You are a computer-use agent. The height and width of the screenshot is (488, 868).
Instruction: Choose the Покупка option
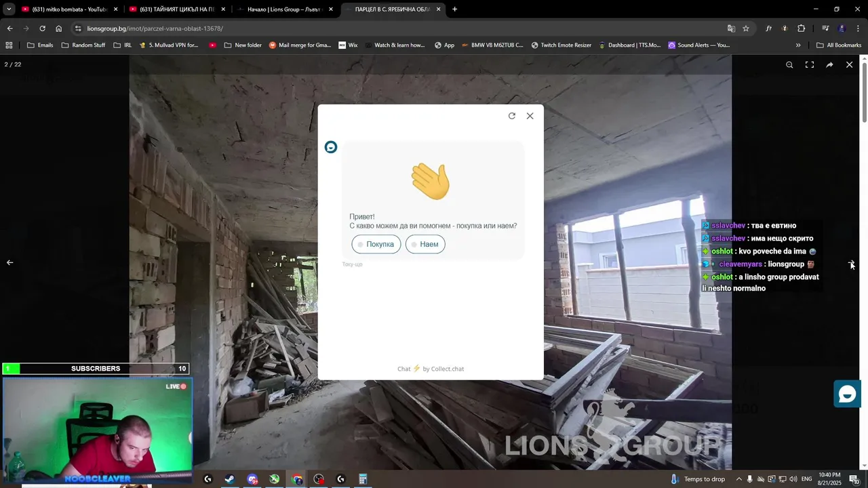click(x=376, y=244)
